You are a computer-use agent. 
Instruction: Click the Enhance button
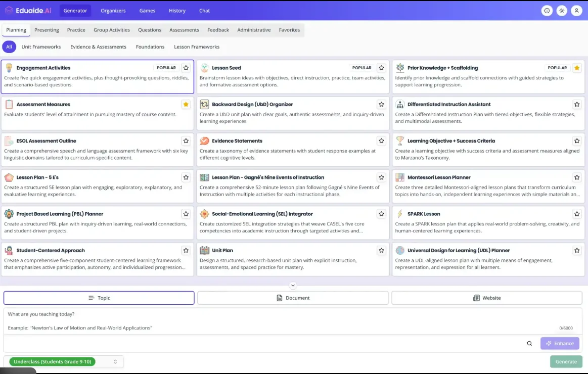559,343
